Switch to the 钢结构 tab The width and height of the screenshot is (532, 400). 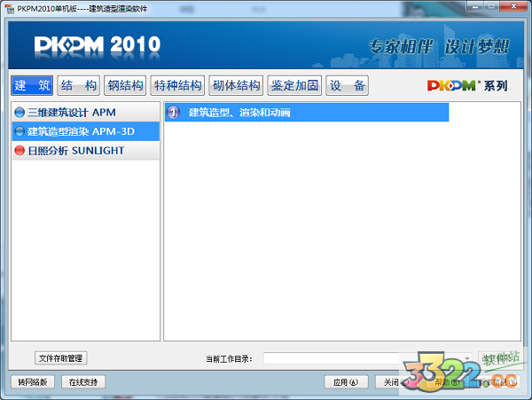point(125,85)
